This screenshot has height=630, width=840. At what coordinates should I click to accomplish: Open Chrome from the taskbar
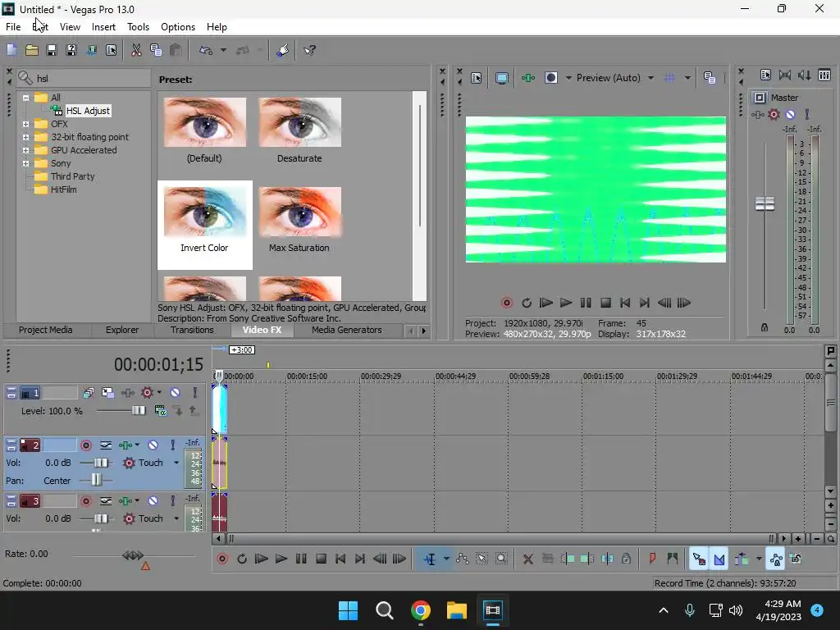tap(421, 610)
